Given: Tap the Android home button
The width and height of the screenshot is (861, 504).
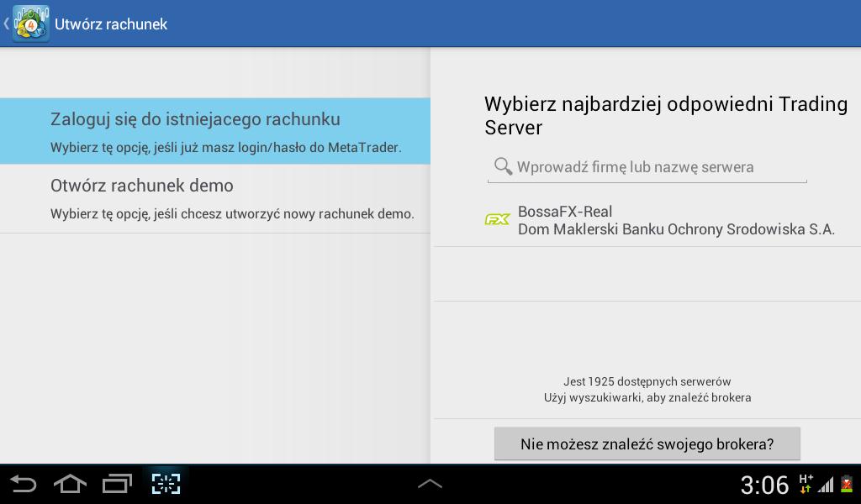Looking at the screenshot, I should [70, 484].
